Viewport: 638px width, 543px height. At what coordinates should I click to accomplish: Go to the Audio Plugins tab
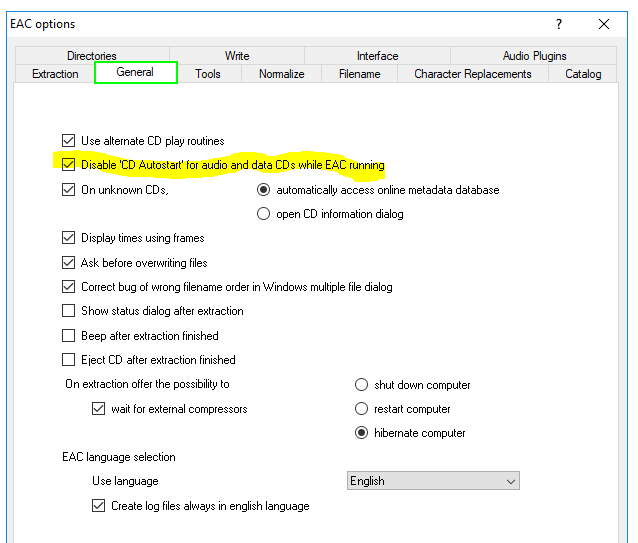pos(534,56)
